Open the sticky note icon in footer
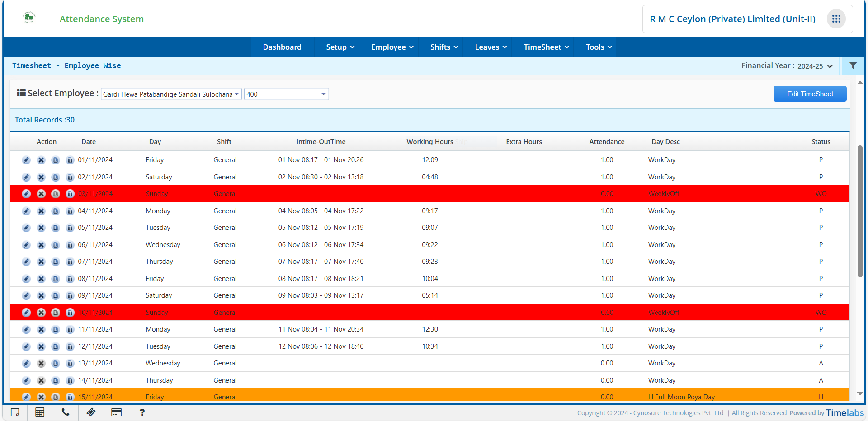This screenshot has height=421, width=868. click(x=15, y=412)
